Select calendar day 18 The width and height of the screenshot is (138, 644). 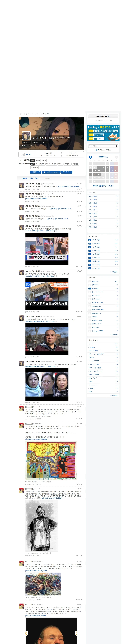(99, 174)
